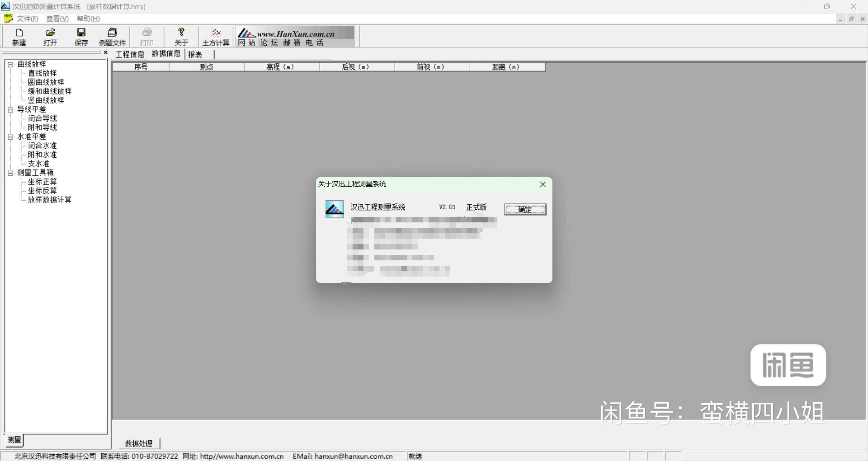Image resolution: width=868 pixels, height=461 pixels.
Task: Switch to the 报表 tab
Action: coord(195,54)
